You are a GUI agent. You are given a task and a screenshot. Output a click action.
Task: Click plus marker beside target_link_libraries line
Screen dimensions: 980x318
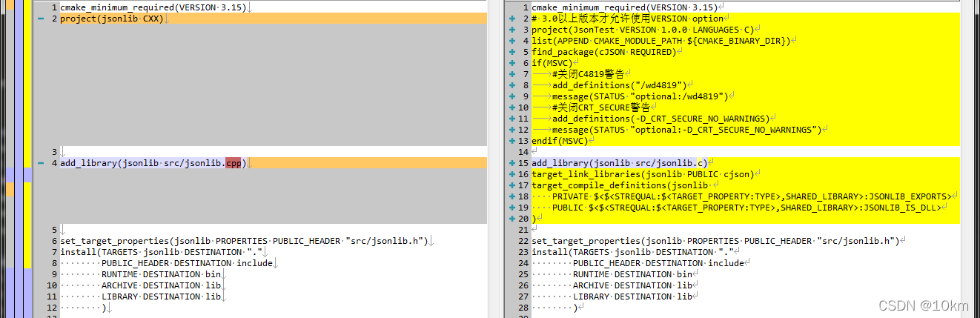[512, 174]
